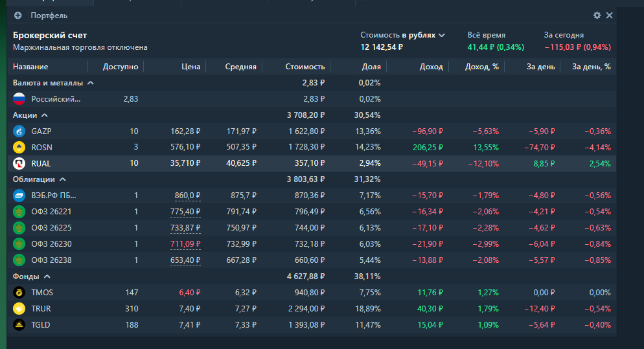644x349 pixels.
Task: Click the Фонды share 38,11%
Action: [x=367, y=276]
